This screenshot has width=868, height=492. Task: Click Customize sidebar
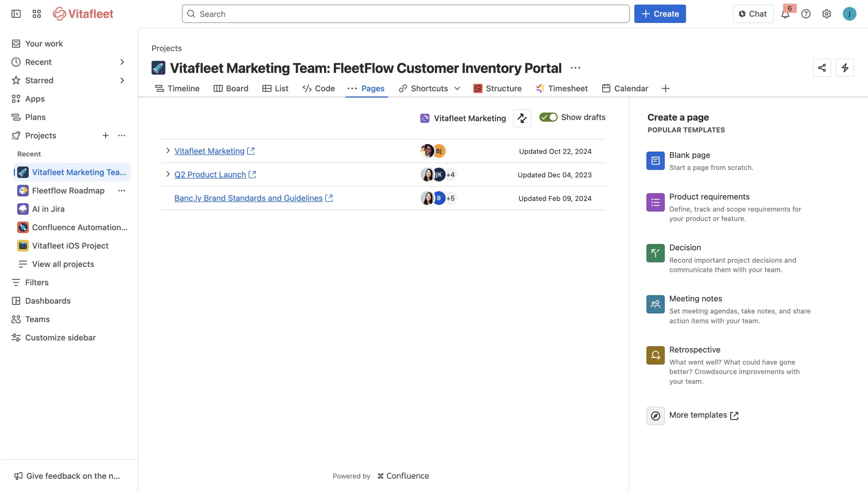point(60,338)
